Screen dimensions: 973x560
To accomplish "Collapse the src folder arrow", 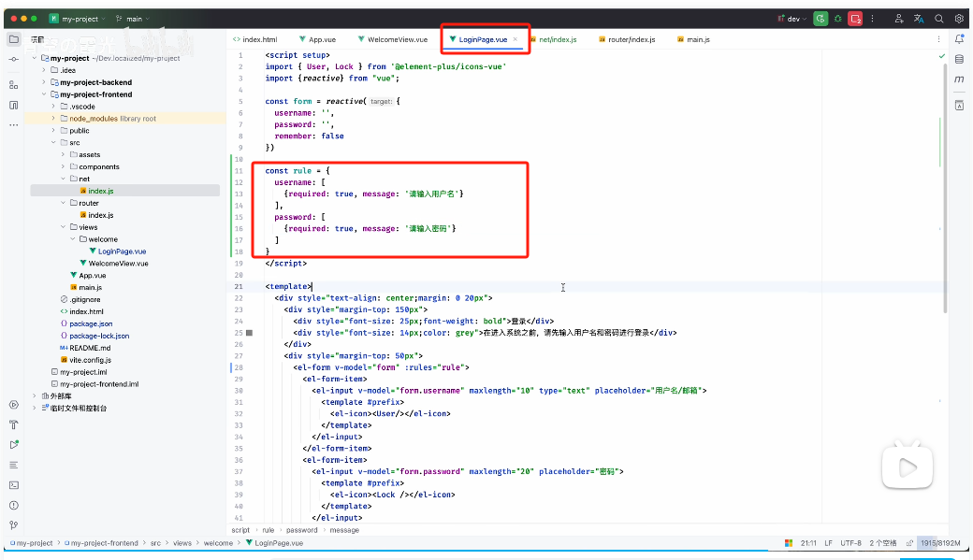I will point(53,143).
